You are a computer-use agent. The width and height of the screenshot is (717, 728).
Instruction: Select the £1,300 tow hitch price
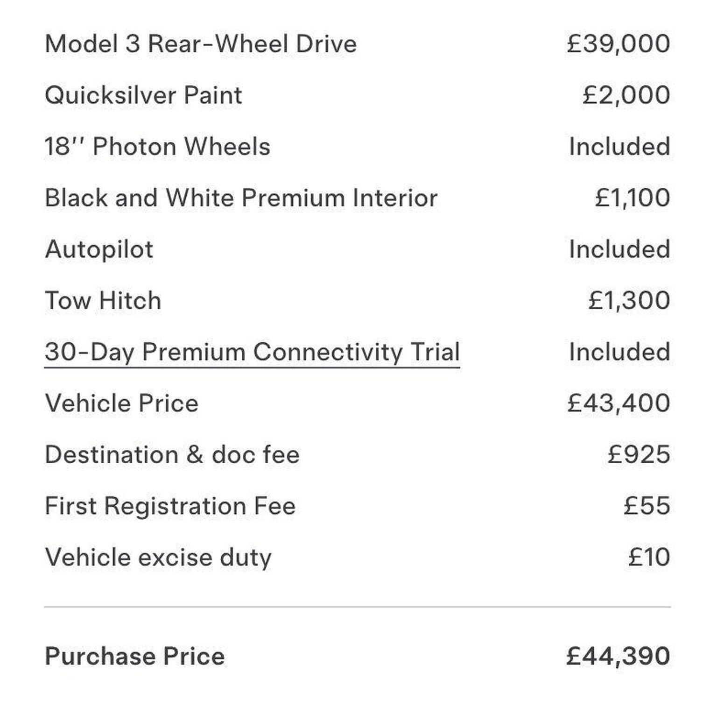629,301
